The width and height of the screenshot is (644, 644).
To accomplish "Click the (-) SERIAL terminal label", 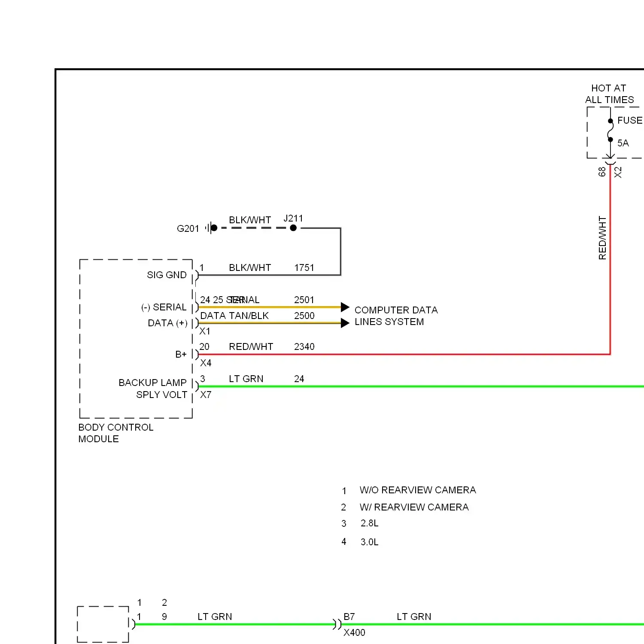I will (164, 307).
